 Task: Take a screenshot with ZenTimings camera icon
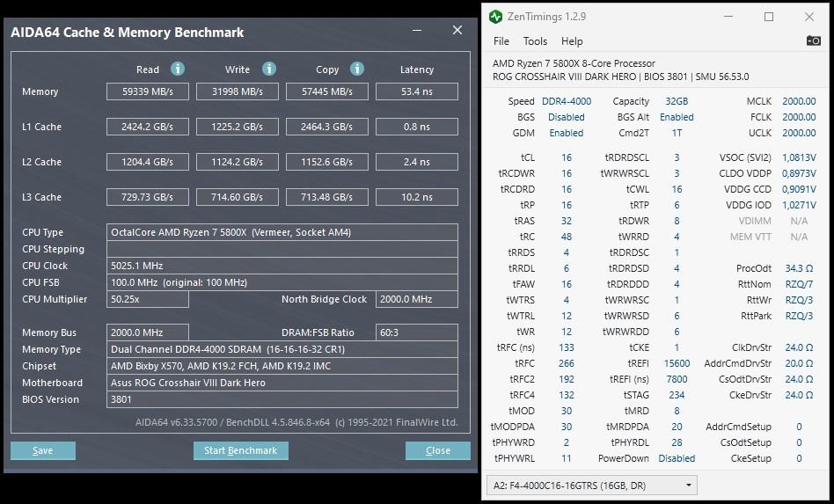[813, 41]
